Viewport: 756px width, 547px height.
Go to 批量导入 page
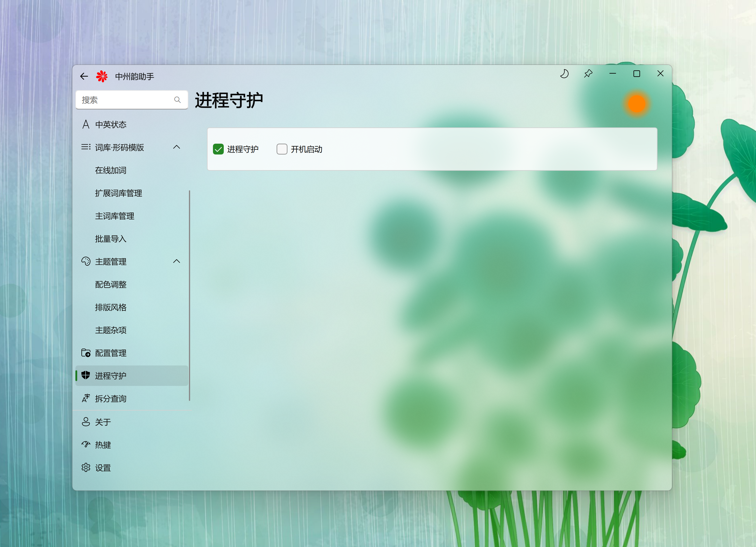pos(111,239)
